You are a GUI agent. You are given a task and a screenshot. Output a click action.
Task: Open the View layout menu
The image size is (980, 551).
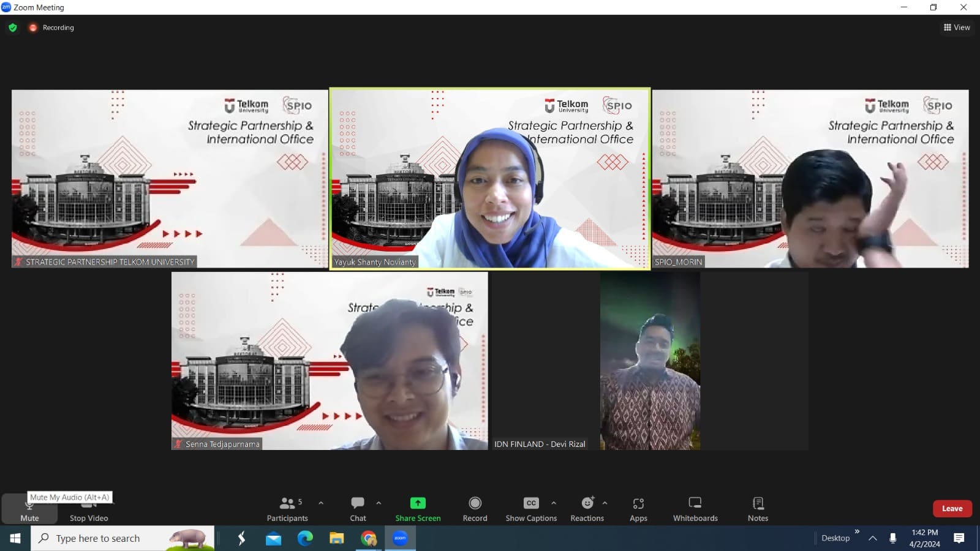click(x=957, y=28)
